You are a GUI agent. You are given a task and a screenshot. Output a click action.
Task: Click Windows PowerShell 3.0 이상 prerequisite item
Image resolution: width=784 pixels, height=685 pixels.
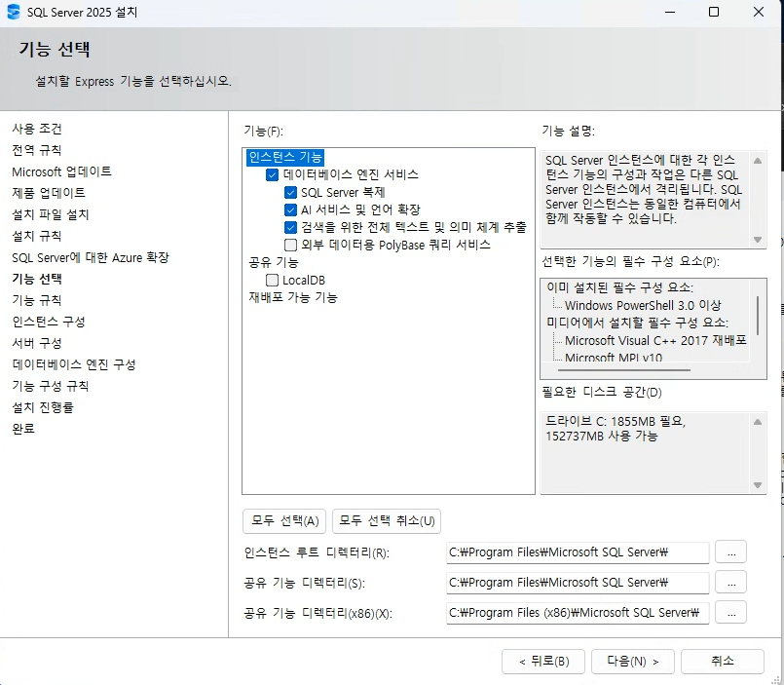(x=643, y=305)
